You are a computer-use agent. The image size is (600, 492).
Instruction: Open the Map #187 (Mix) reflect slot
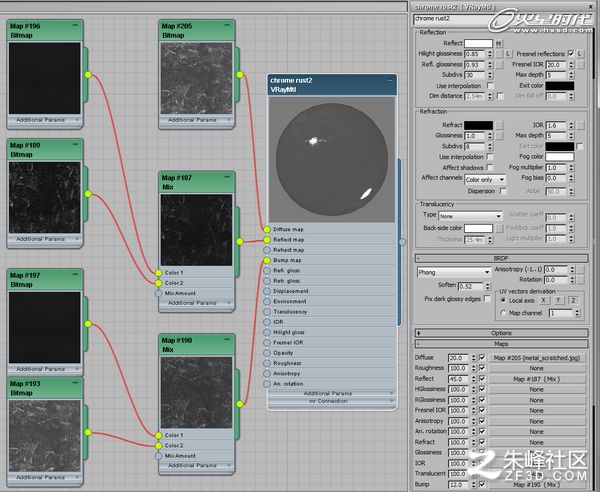coord(537,379)
